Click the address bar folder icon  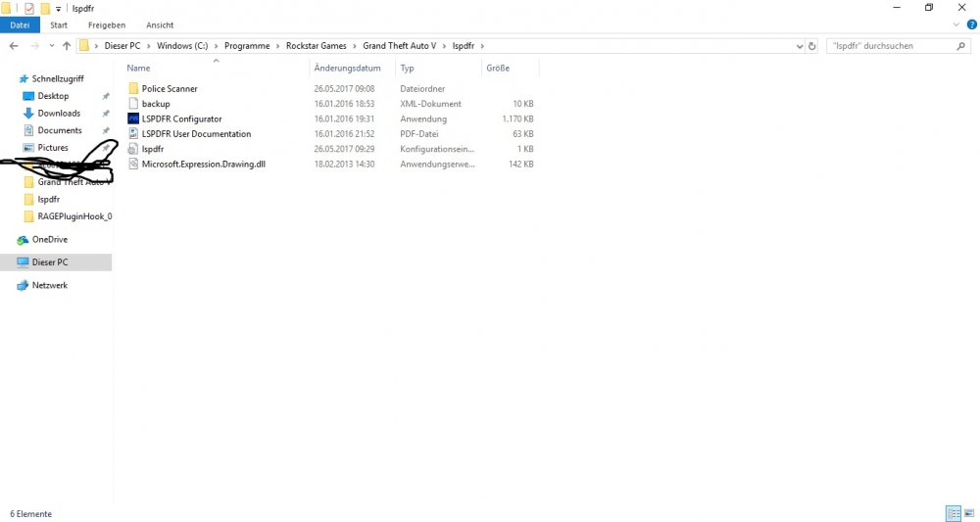click(x=83, y=46)
